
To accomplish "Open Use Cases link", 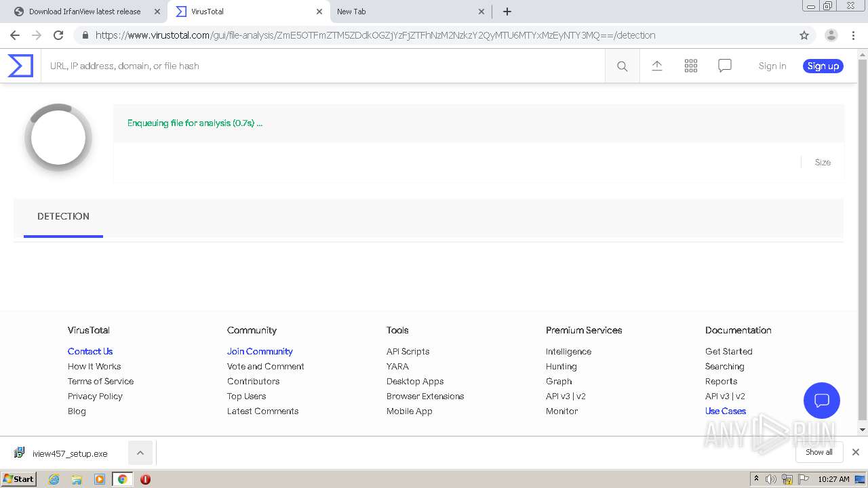I will pos(725,411).
